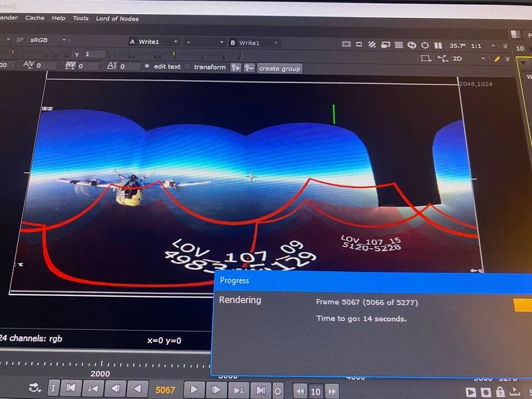Screen dimensions: 532x399
Task: Step backward one frame
Action: (x=116, y=388)
